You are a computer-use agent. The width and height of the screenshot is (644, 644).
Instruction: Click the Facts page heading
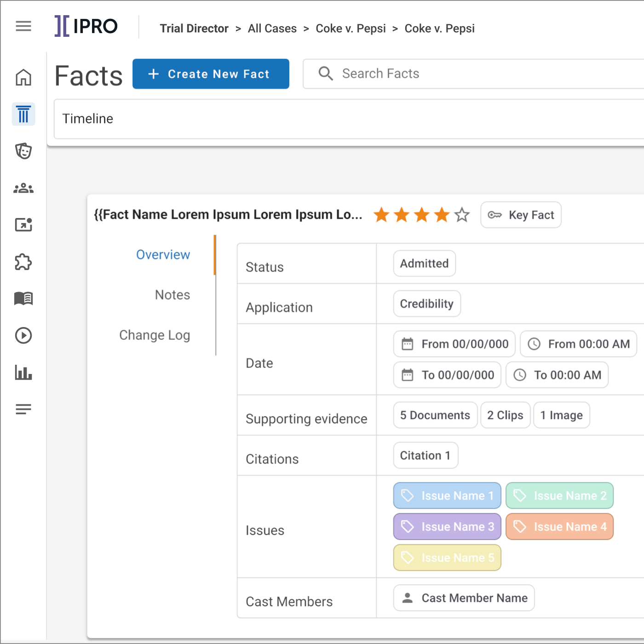pos(89,76)
